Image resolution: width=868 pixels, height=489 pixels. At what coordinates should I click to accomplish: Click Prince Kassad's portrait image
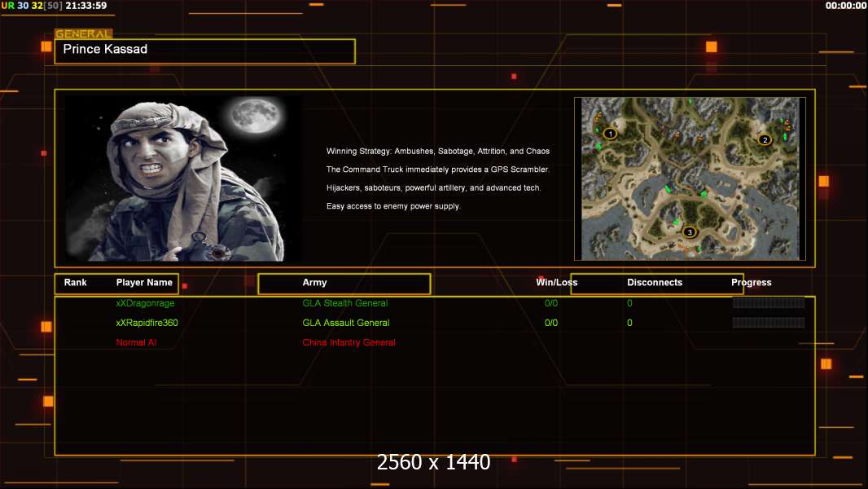click(x=183, y=179)
